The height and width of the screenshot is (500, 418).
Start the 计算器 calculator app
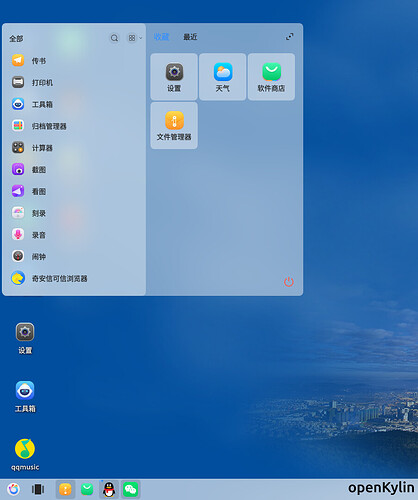[73, 148]
